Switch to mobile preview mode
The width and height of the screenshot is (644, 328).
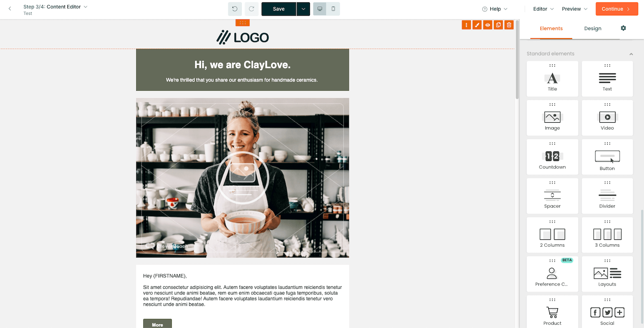(333, 9)
